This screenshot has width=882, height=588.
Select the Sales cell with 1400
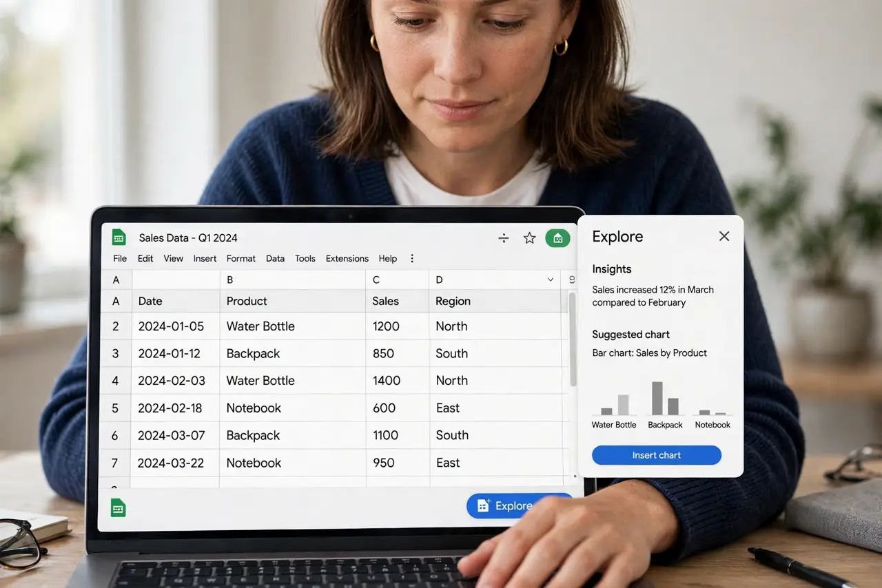pyautogui.click(x=397, y=381)
